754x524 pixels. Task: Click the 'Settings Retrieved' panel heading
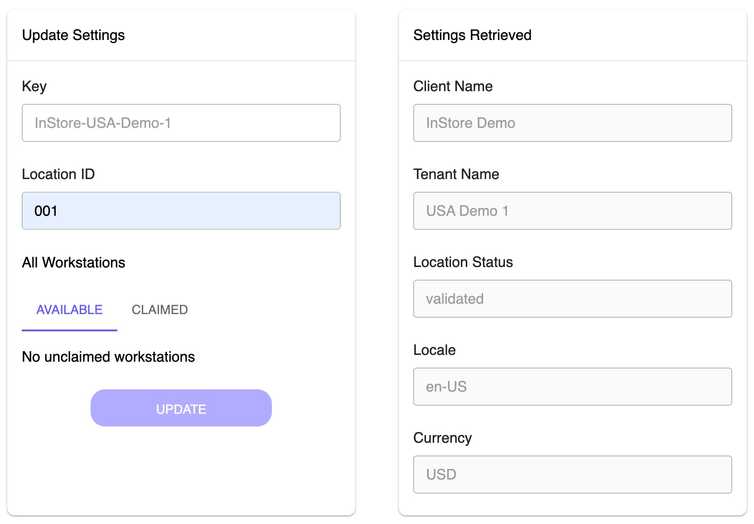coord(472,35)
